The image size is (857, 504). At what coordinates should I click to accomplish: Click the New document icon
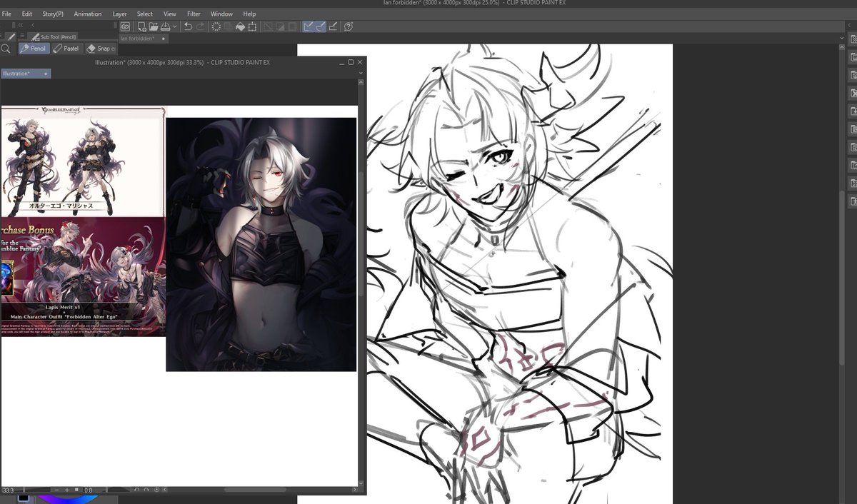141,26
